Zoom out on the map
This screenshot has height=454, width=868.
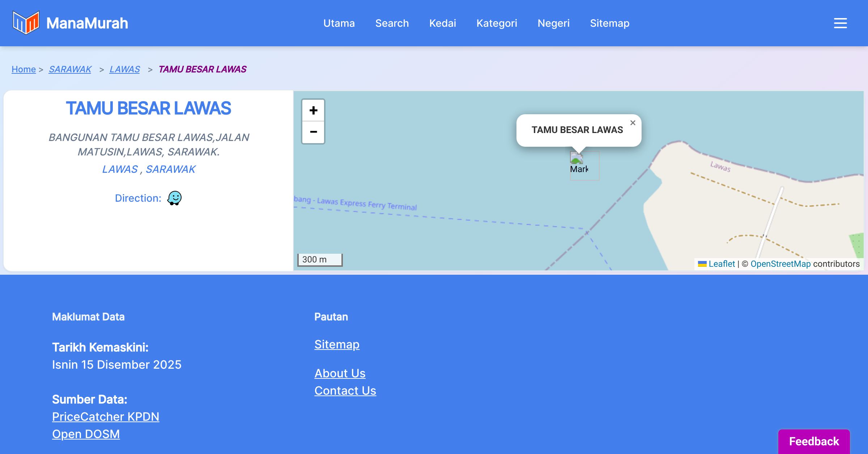coord(313,132)
